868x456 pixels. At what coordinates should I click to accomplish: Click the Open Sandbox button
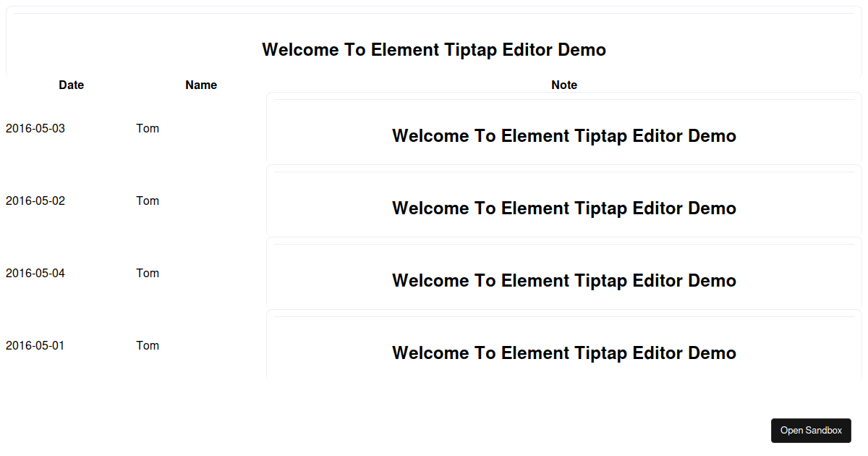tap(811, 430)
